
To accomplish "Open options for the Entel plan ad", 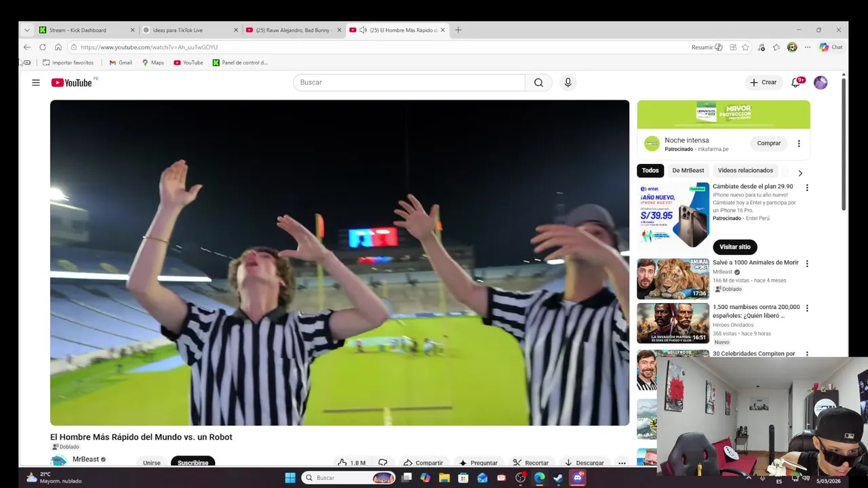I will 806,188.
